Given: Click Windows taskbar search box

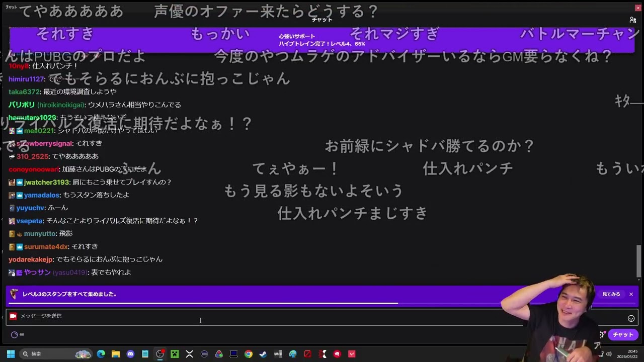Looking at the screenshot, I should 55,354.
